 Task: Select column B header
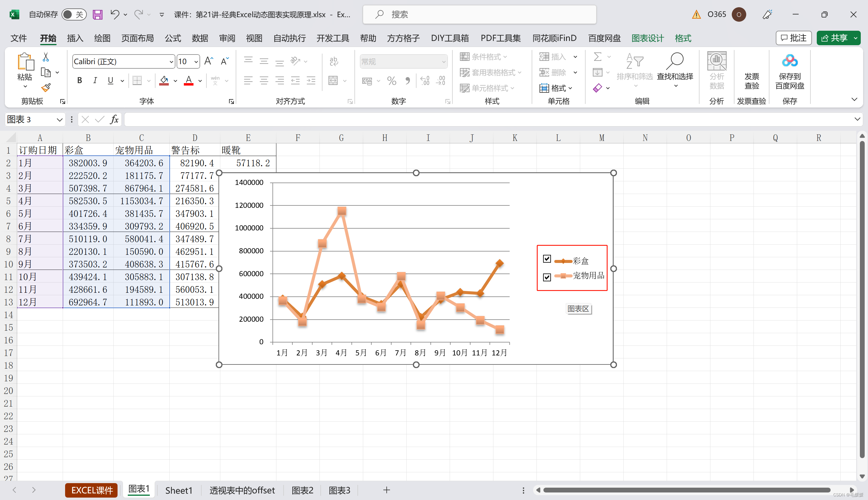click(x=88, y=138)
